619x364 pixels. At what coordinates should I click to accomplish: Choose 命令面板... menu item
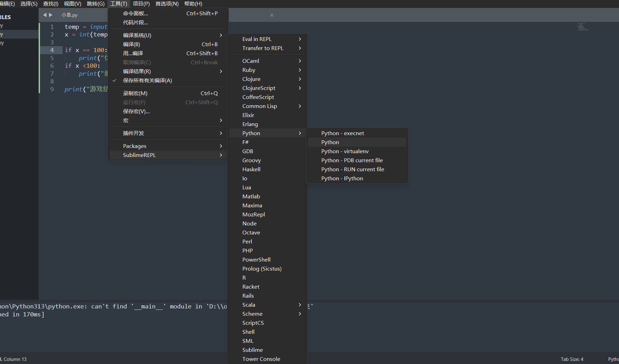[x=167, y=14]
